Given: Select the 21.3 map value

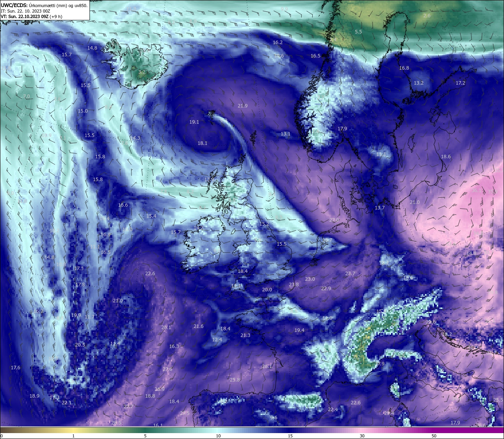Looking at the screenshot, I should coord(245,335).
